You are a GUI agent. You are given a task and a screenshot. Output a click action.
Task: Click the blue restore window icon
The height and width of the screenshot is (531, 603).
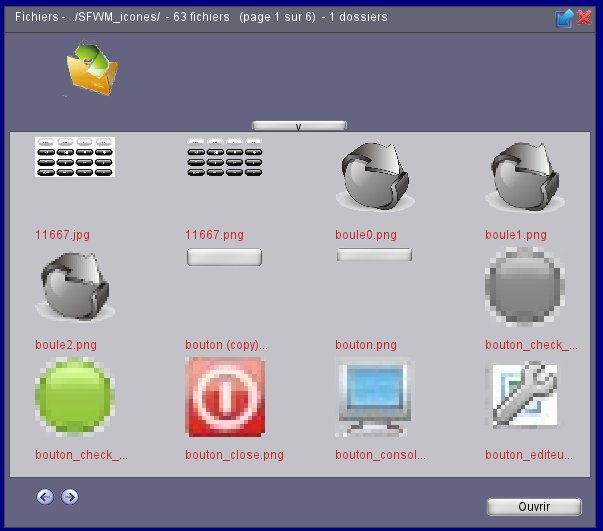coord(566,17)
